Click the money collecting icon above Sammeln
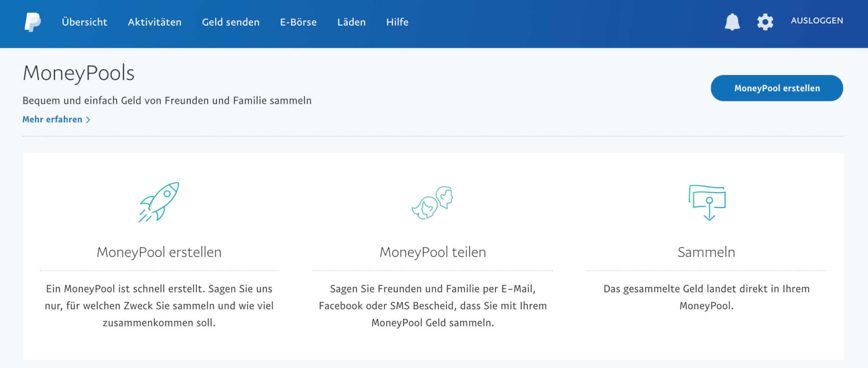 point(707,202)
